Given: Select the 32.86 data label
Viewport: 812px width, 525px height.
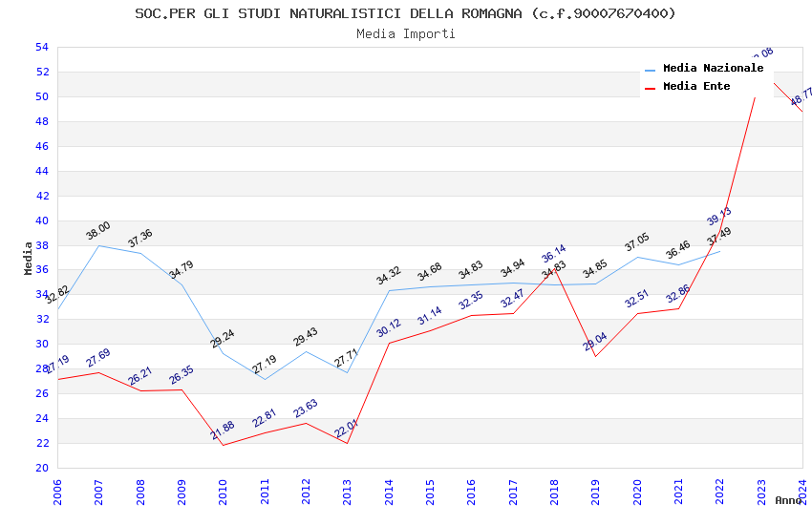Looking at the screenshot, I should [678, 293].
